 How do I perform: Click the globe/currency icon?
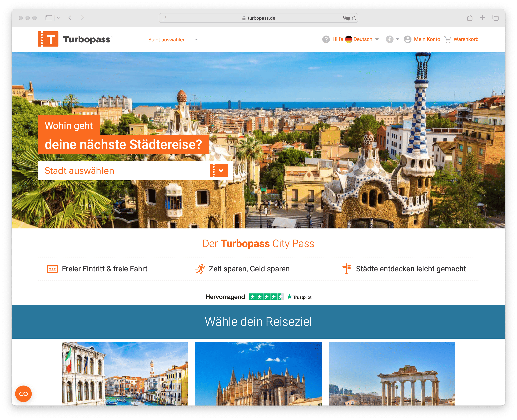(x=390, y=39)
